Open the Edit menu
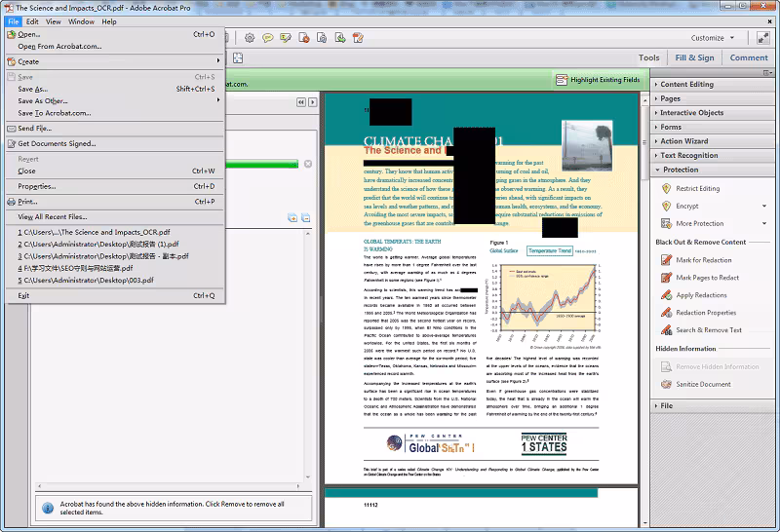780x532 pixels. click(32, 21)
